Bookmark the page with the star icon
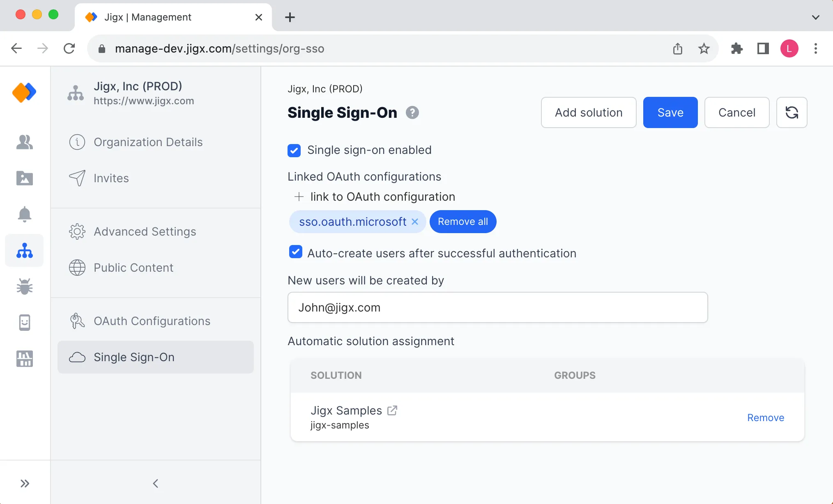Image resolution: width=833 pixels, height=504 pixels. (x=704, y=48)
